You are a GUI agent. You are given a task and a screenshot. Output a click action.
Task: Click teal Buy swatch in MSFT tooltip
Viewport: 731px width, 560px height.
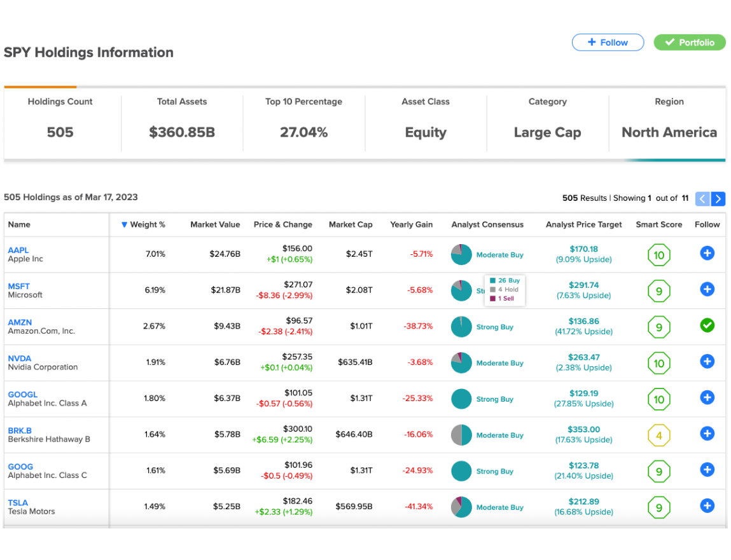[x=492, y=280]
